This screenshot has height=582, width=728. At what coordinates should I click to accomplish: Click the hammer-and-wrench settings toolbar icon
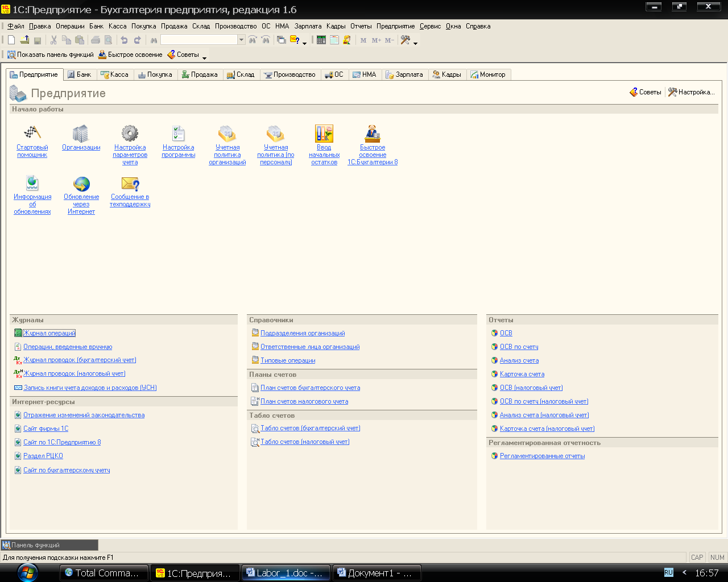coord(406,40)
